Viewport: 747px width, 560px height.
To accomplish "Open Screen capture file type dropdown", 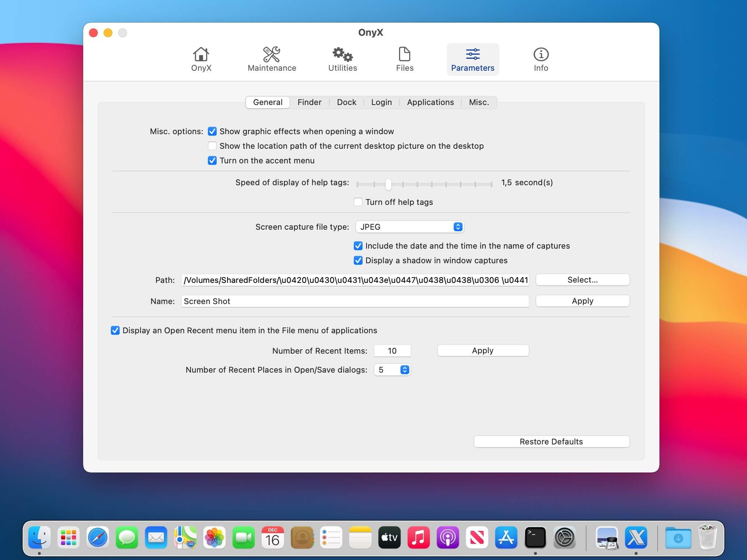I will click(x=410, y=227).
